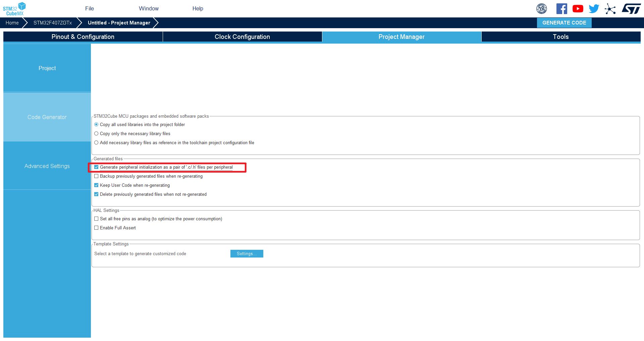The height and width of the screenshot is (341, 644).
Task: Open the Code Generator side section
Action: (47, 117)
